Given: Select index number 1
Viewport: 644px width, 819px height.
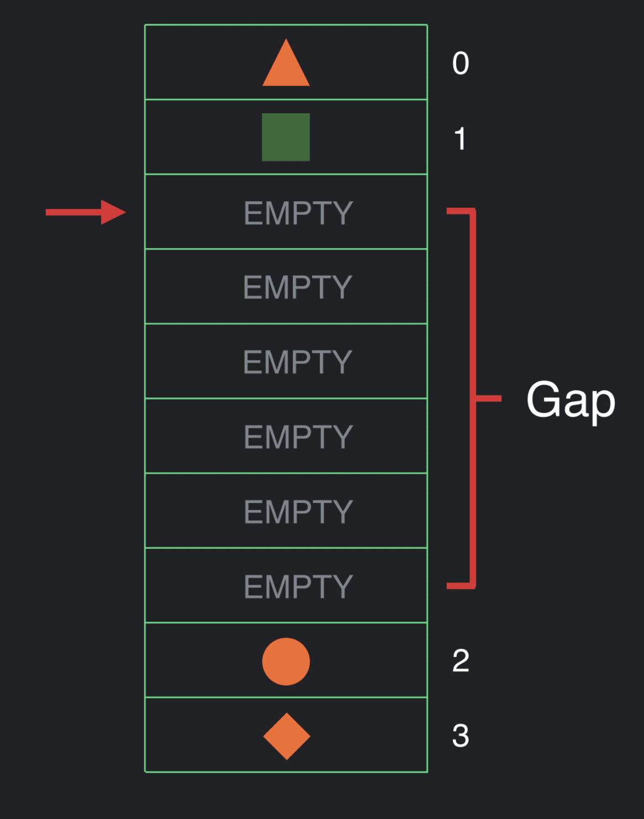Looking at the screenshot, I should 460,138.
